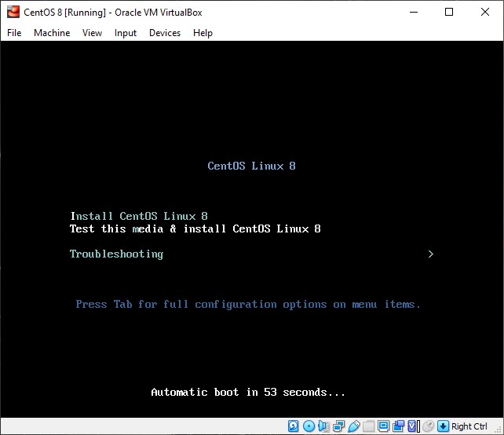This screenshot has height=435, width=504.
Task: Open the shared folders status icon
Action: 368,426
